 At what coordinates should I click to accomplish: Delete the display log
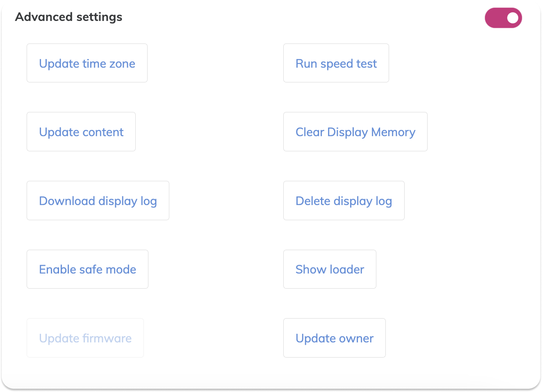(x=344, y=201)
